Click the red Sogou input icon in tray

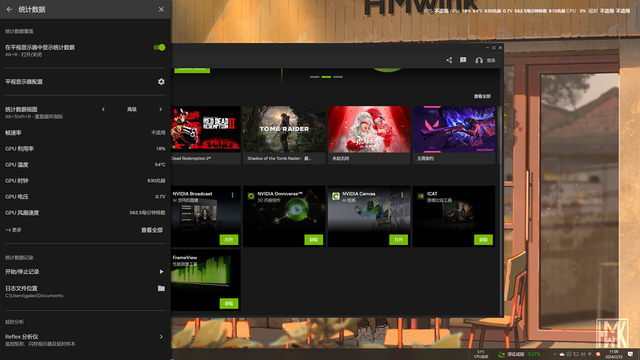598,354
